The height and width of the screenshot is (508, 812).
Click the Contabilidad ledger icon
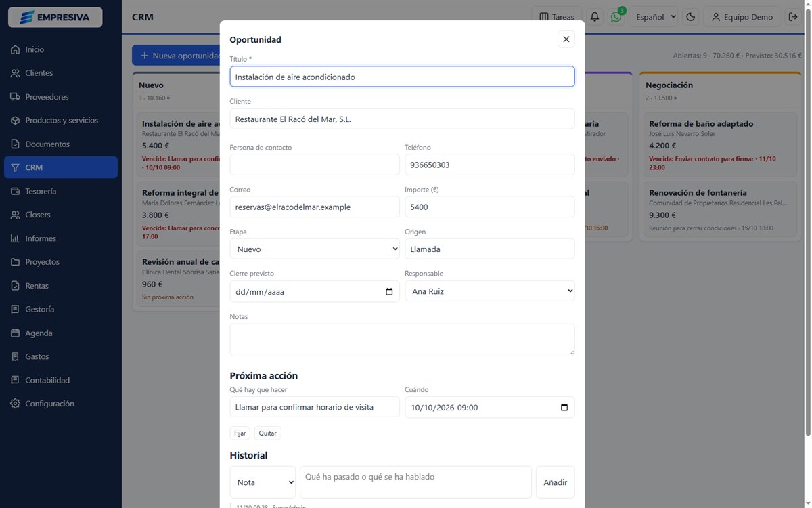pos(15,381)
